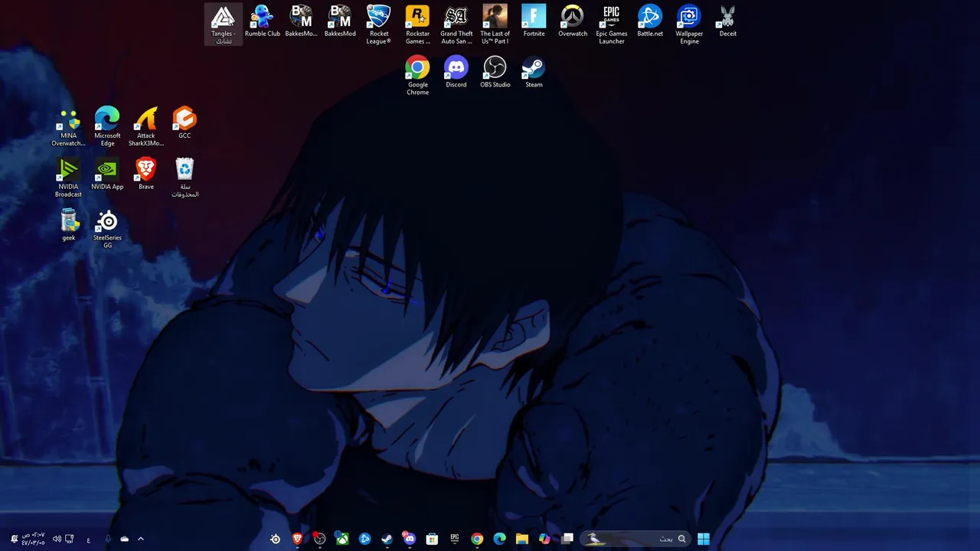980x551 pixels.
Task: Open SteelSeries GG from the taskbar
Action: pos(276,539)
